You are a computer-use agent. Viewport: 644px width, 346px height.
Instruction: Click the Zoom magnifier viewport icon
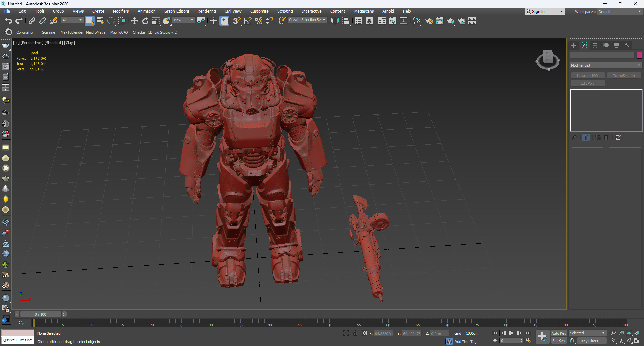click(613, 333)
